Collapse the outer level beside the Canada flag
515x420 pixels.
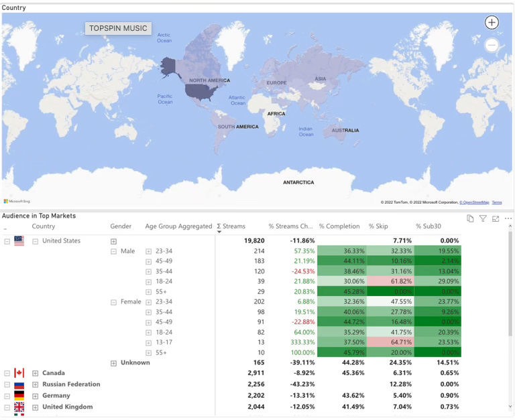pyautogui.click(x=7, y=373)
